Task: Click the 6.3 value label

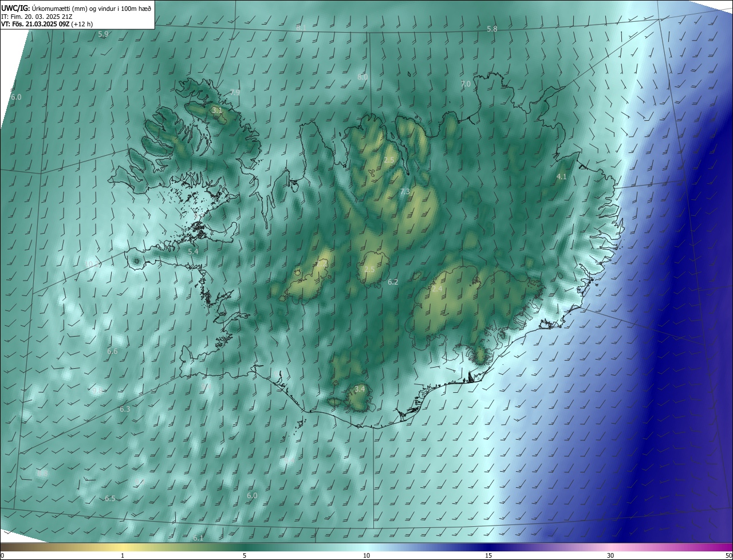Action: 125,409
